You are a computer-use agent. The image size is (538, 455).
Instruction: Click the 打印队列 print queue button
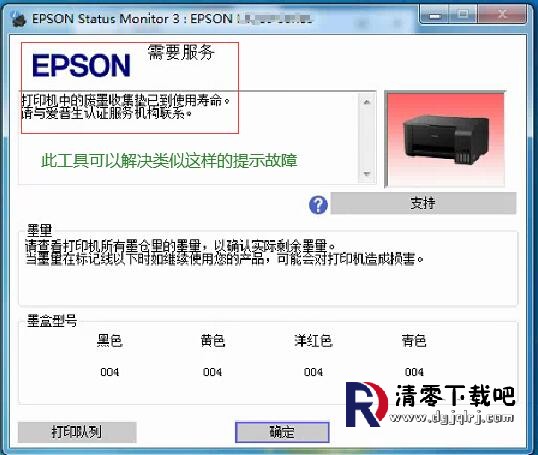tap(77, 432)
